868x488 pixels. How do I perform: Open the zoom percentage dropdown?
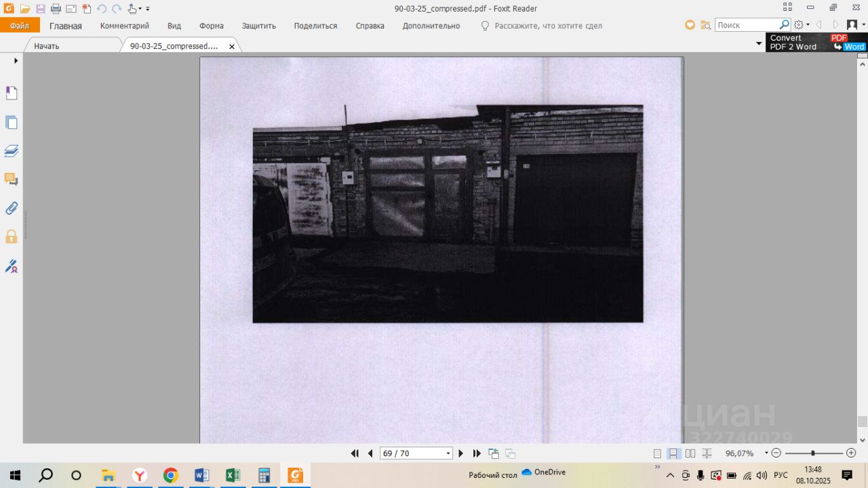tap(766, 453)
